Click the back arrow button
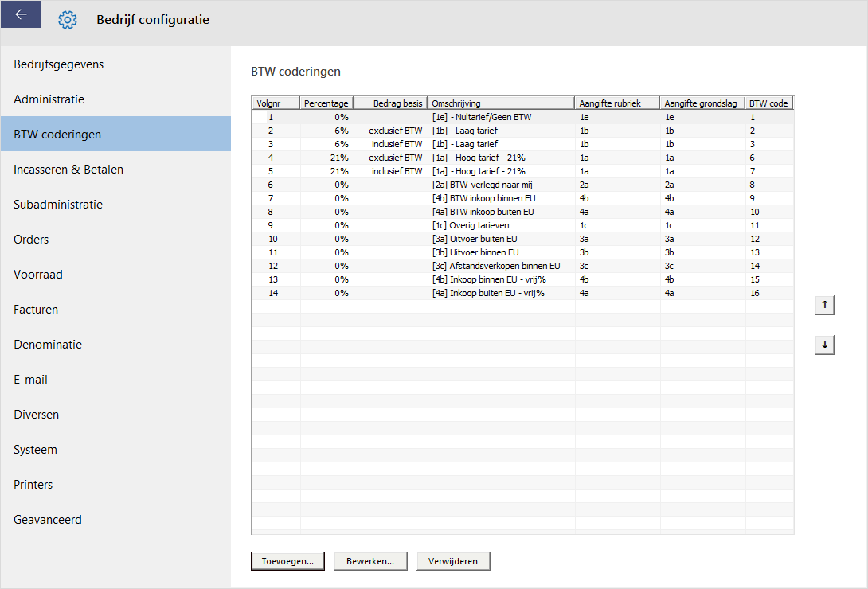Screen dimensions: 868x589 [x=21, y=14]
